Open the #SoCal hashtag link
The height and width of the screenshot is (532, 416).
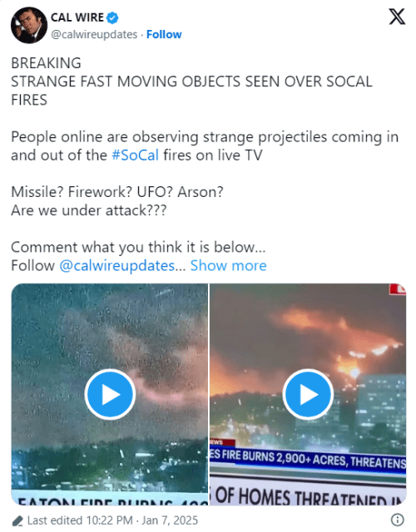[135, 155]
